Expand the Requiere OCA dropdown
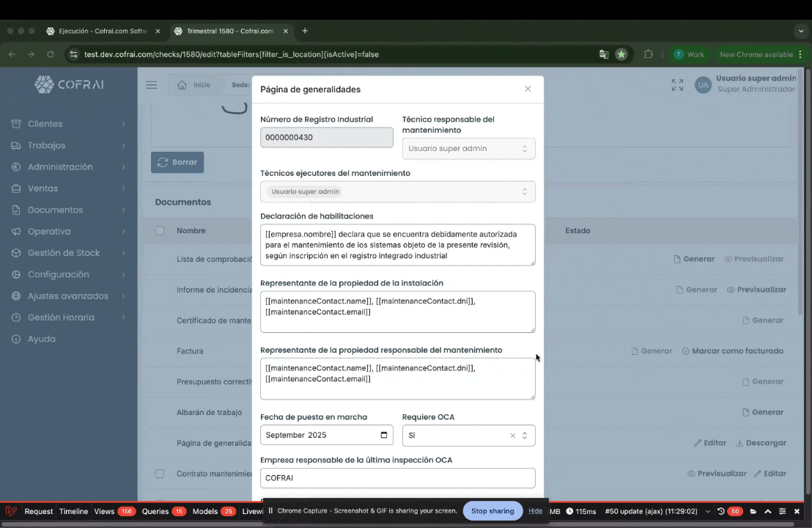 pos(525,436)
